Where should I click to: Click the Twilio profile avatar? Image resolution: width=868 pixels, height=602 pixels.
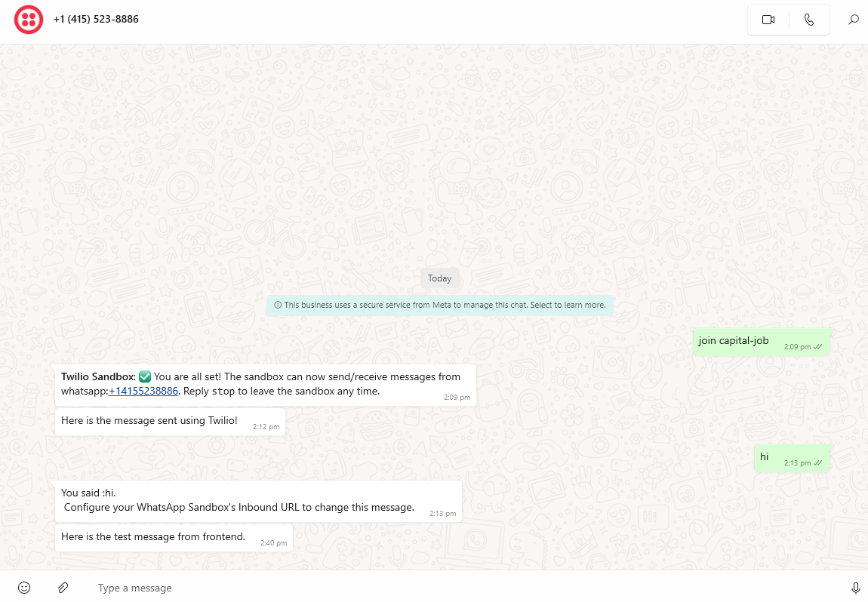(x=29, y=20)
